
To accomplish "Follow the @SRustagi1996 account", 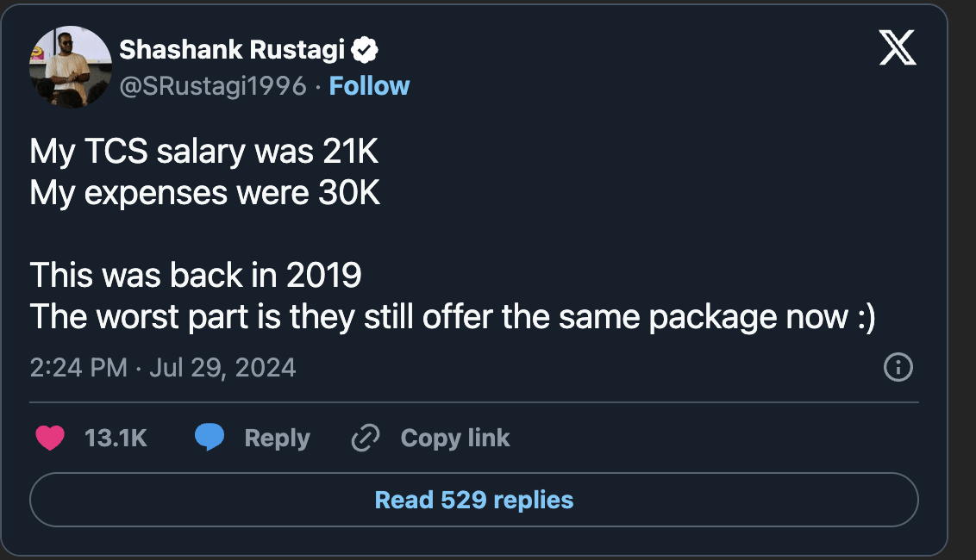I will point(369,86).
